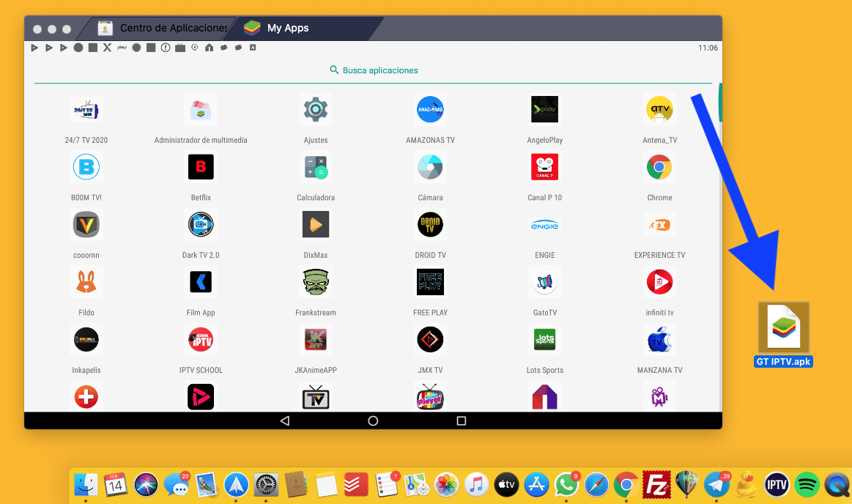The width and height of the screenshot is (852, 504).
Task: Start the FREE PLAY app
Action: click(430, 282)
